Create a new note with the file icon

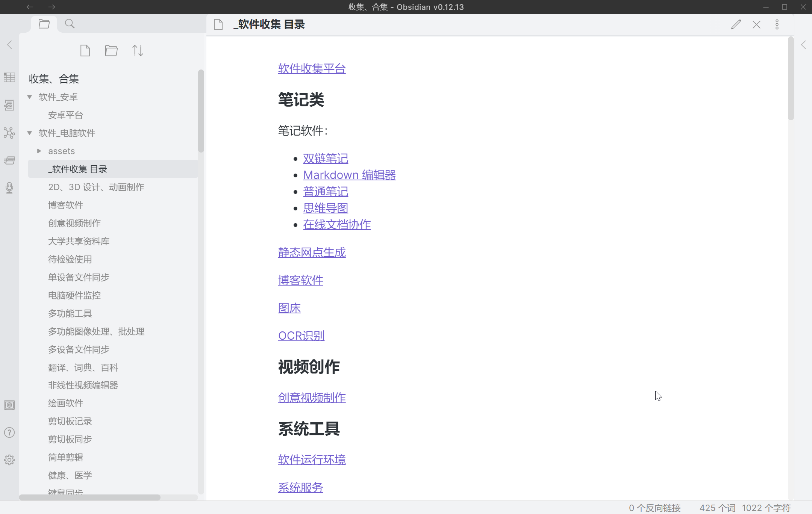tap(85, 50)
